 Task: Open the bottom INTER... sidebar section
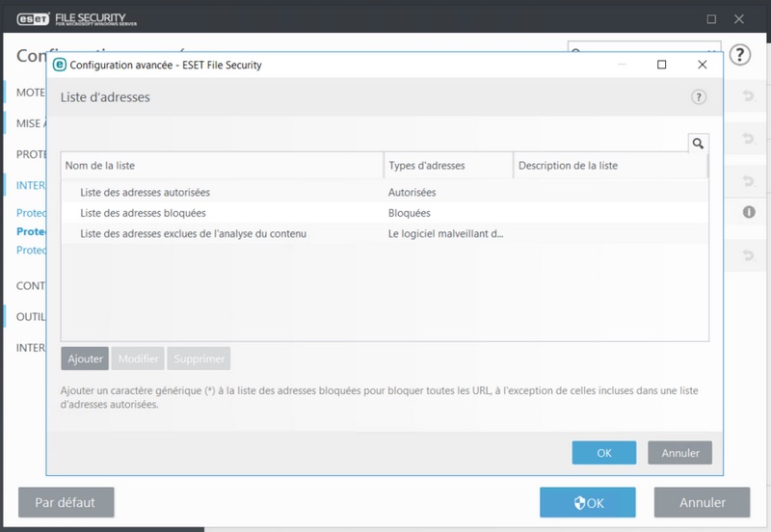click(31, 348)
